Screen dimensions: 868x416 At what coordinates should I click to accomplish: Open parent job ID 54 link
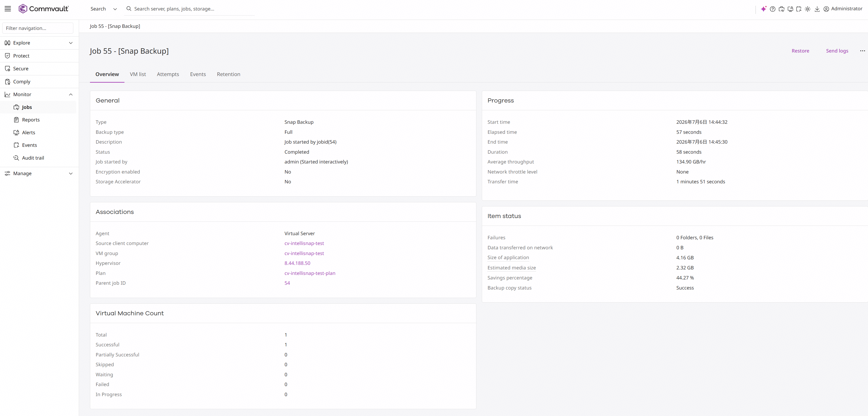(x=287, y=283)
